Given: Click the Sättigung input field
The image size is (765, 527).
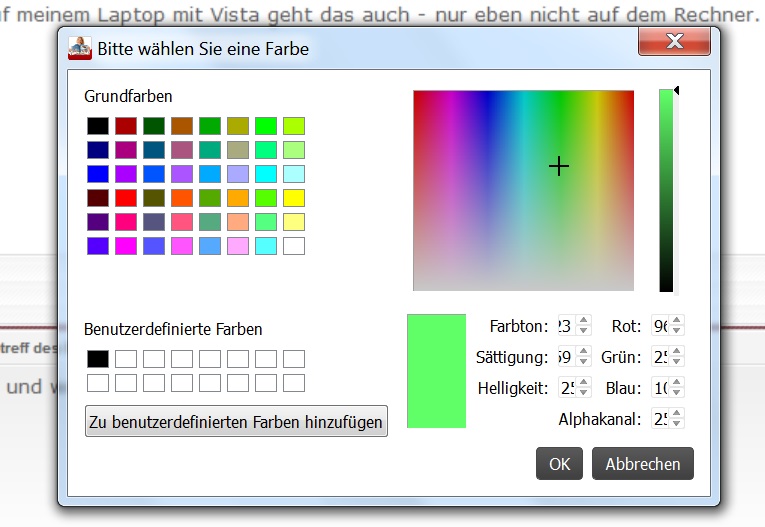Looking at the screenshot, I should tap(566, 357).
